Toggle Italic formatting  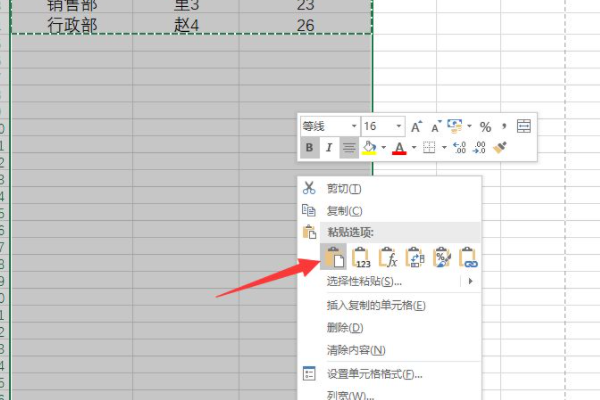329,147
